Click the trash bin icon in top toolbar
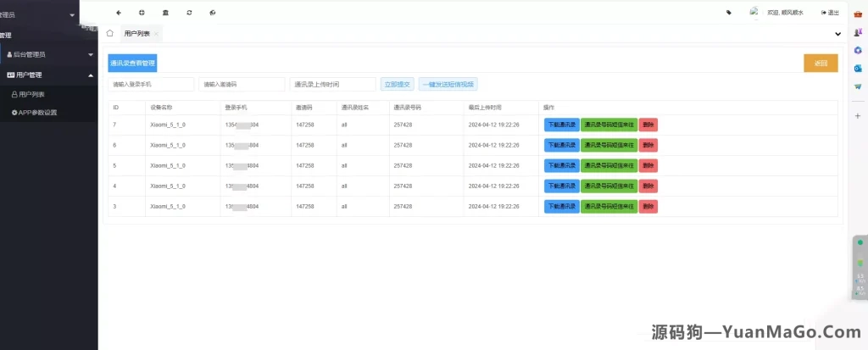Viewport: 868px width, 350px height. 164,13
